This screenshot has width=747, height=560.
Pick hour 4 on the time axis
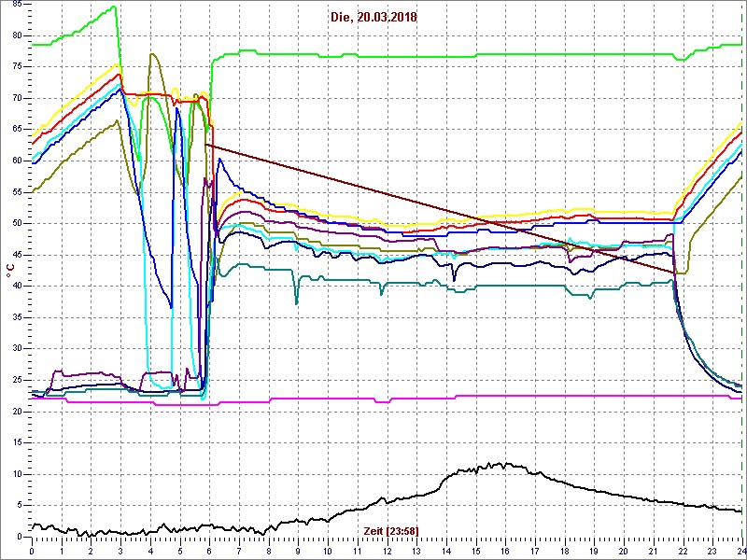point(150,550)
